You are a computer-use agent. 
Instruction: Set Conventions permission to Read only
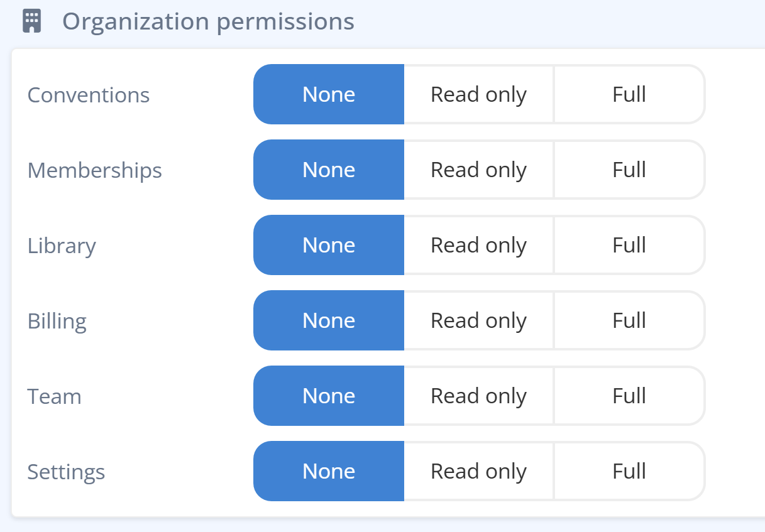click(478, 94)
